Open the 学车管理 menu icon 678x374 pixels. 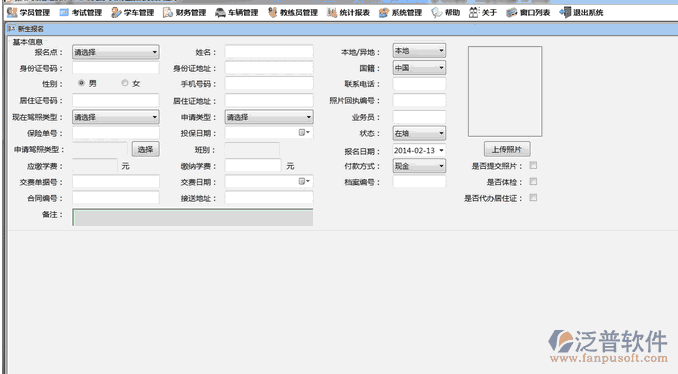[x=116, y=13]
